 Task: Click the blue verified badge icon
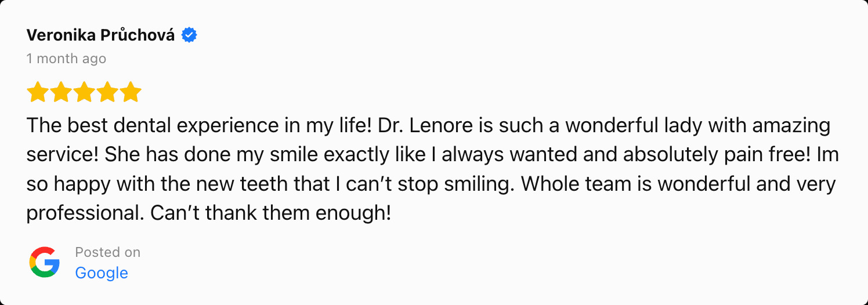click(189, 35)
